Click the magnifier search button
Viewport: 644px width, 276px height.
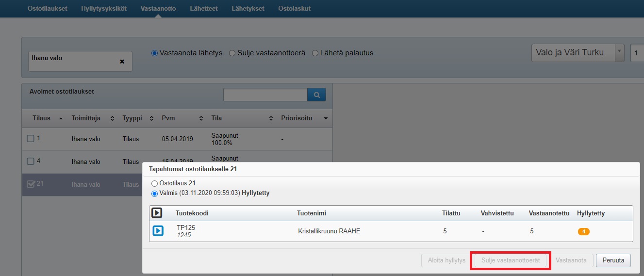click(x=316, y=95)
